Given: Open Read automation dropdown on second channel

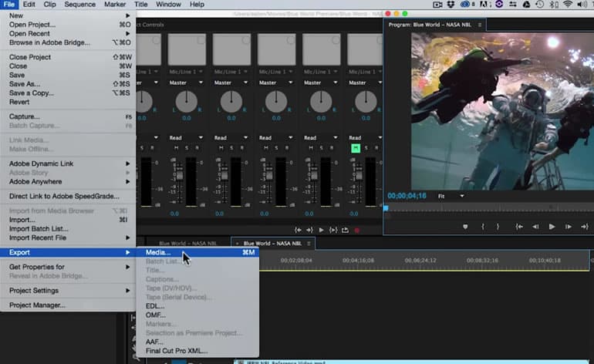Looking at the screenshot, I should [186, 138].
